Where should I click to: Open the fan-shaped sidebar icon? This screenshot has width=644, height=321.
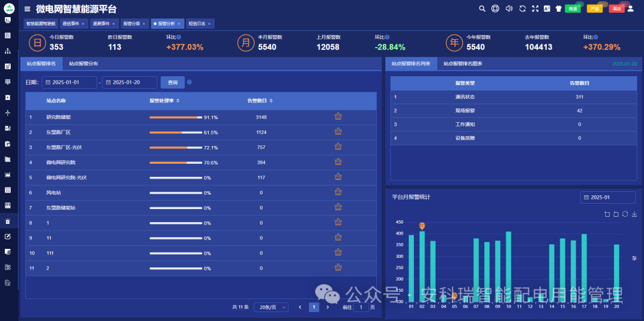[8, 113]
